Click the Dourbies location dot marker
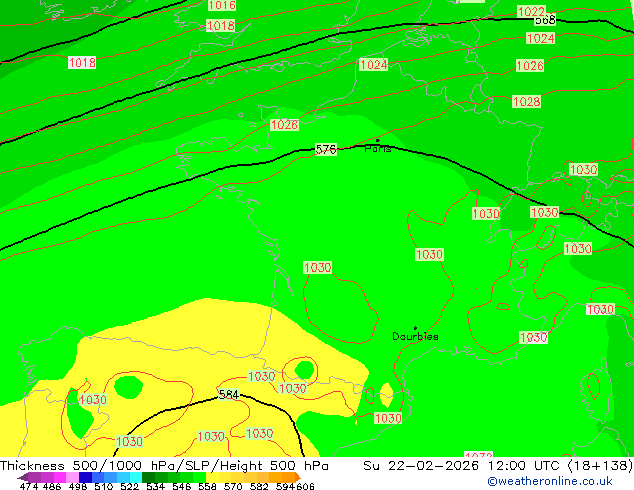 pos(415,328)
